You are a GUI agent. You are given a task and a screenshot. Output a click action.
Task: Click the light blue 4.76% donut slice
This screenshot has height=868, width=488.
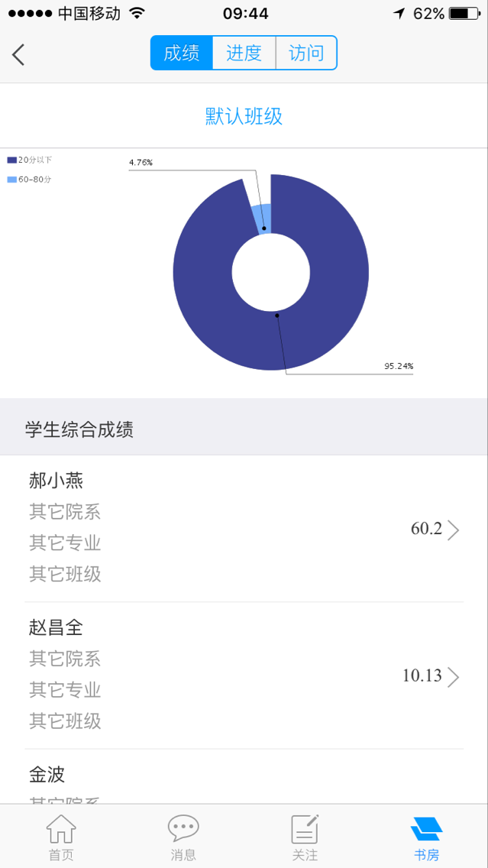262,218
